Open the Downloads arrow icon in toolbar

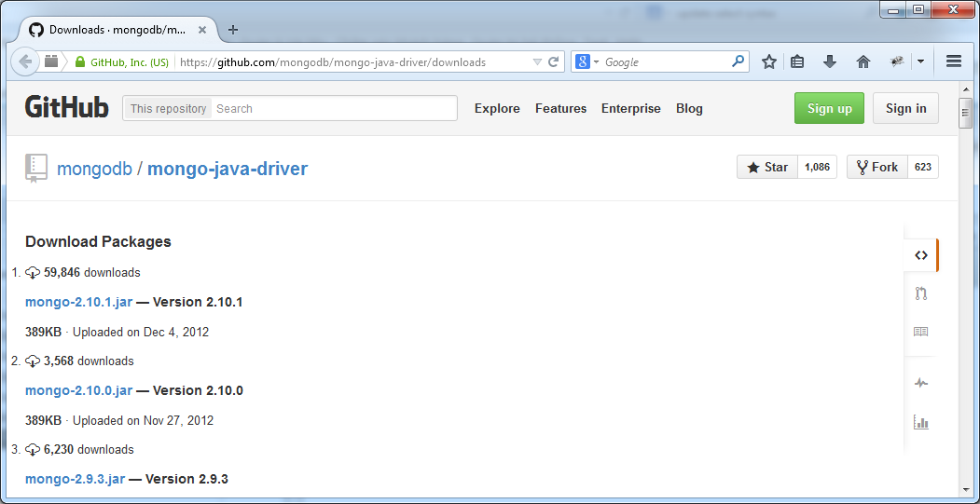coord(829,61)
